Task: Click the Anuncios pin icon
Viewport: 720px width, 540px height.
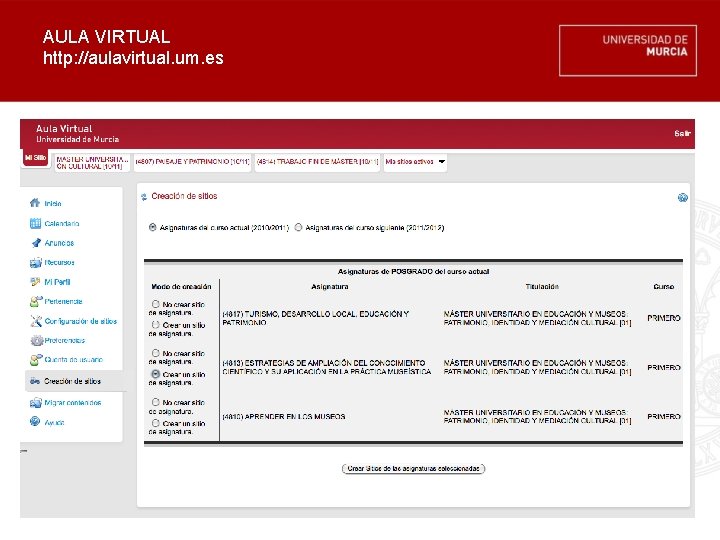Action: [36, 243]
